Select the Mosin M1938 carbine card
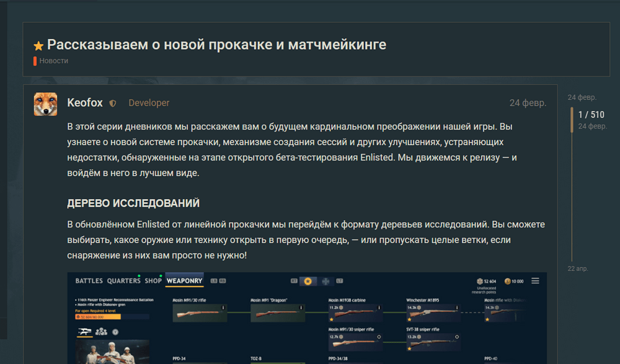The height and width of the screenshot is (364, 620). click(355, 313)
